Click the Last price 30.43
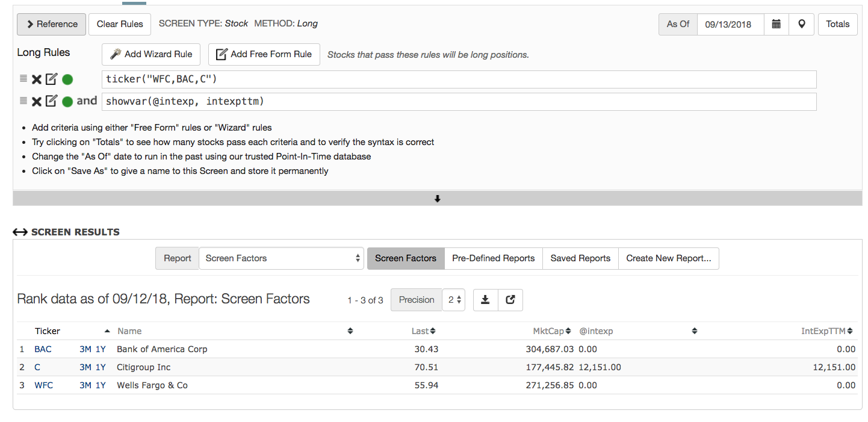 click(x=427, y=349)
